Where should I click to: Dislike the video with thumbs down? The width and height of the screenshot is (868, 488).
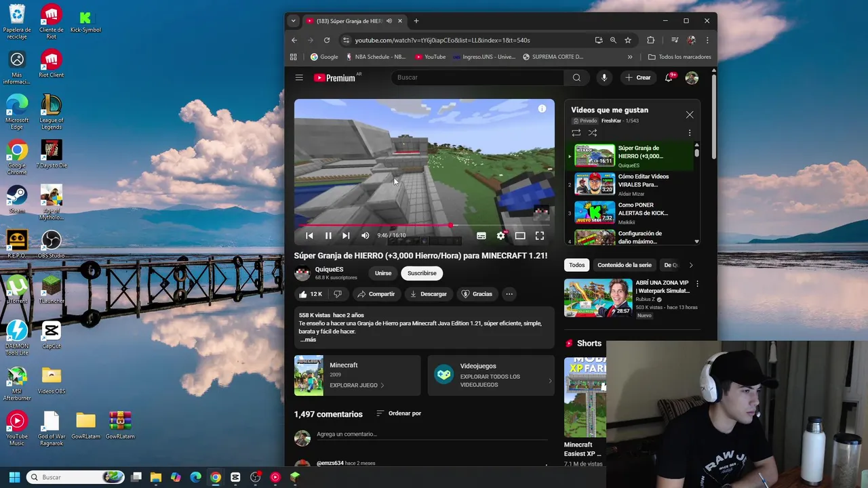click(337, 294)
